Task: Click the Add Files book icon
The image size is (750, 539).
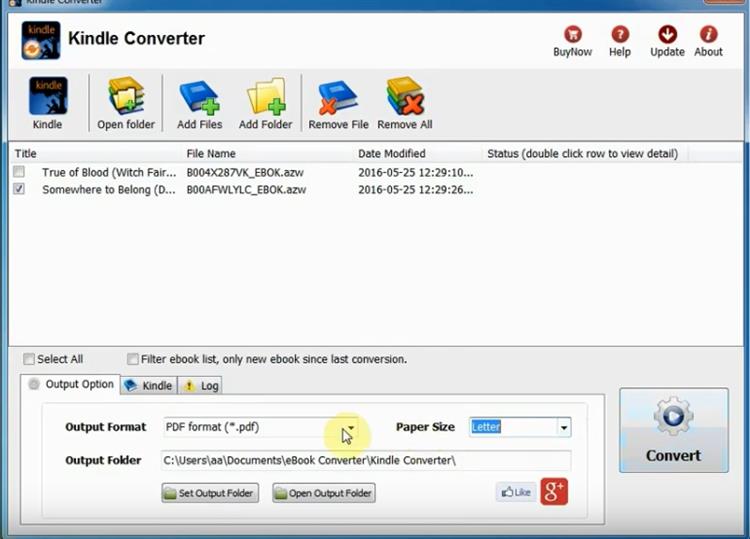Action: coord(199,97)
